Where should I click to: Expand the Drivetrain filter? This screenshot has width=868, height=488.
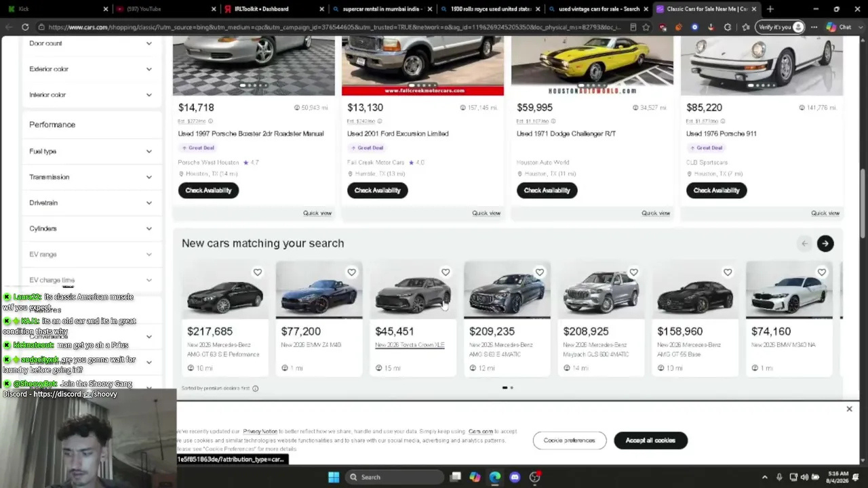click(91, 203)
